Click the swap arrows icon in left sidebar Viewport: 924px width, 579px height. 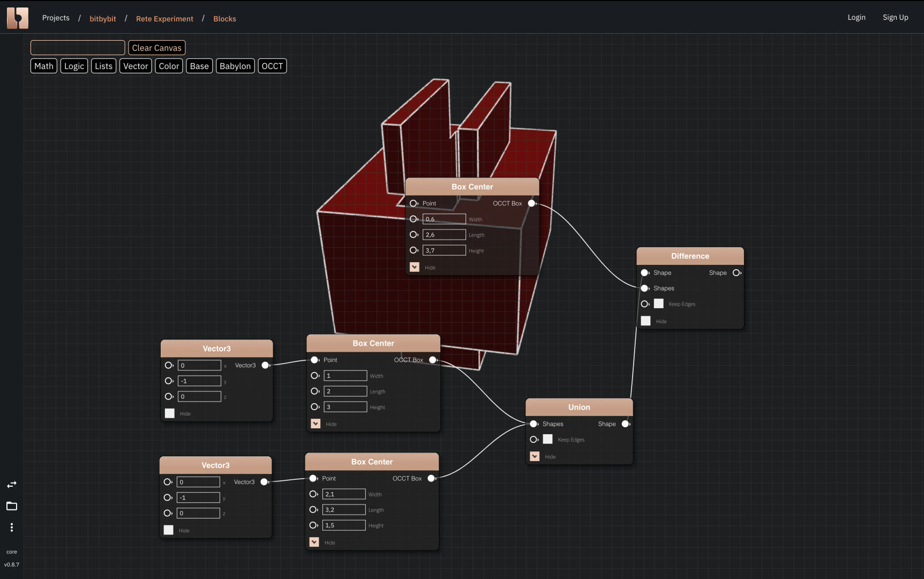pyautogui.click(x=12, y=485)
